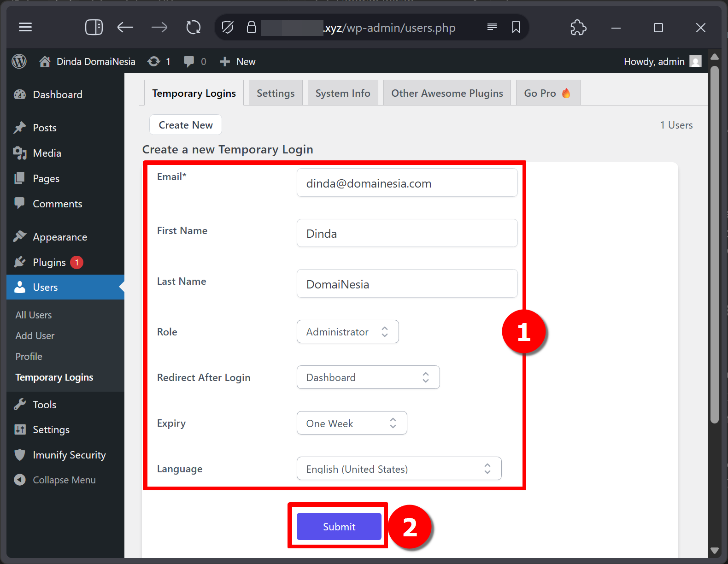Open the Language dropdown
The image size is (728, 564).
pyautogui.click(x=399, y=469)
